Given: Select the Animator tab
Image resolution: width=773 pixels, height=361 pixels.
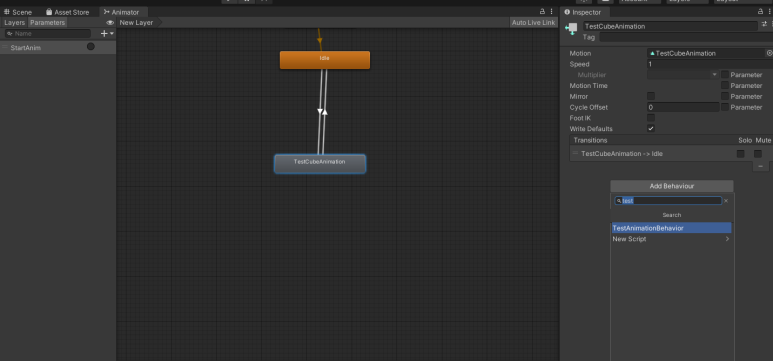Looking at the screenshot, I should [122, 12].
